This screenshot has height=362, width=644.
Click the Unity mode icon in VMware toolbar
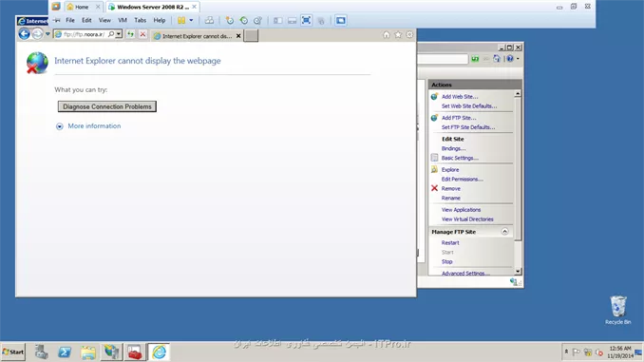point(321,20)
